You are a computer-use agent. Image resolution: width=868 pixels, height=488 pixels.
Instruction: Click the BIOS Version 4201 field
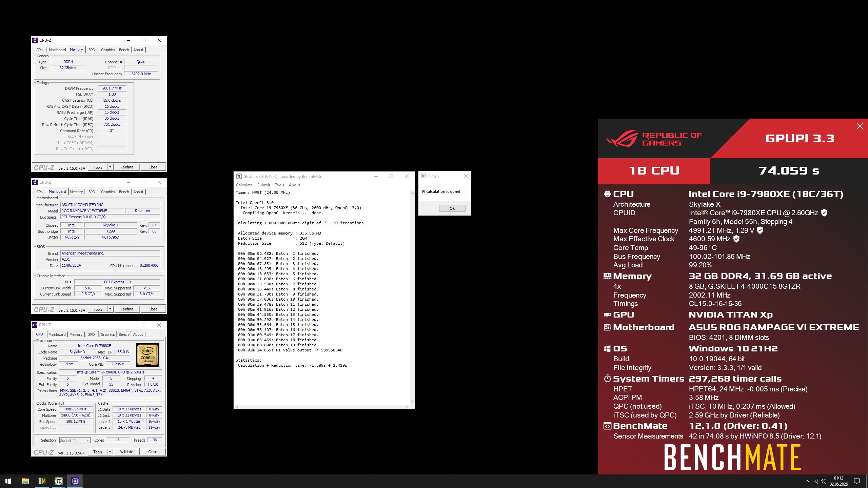tap(110, 259)
